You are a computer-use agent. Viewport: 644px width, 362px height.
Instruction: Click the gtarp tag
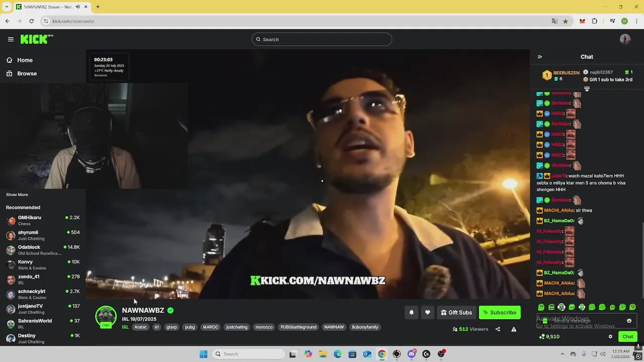(x=172, y=327)
